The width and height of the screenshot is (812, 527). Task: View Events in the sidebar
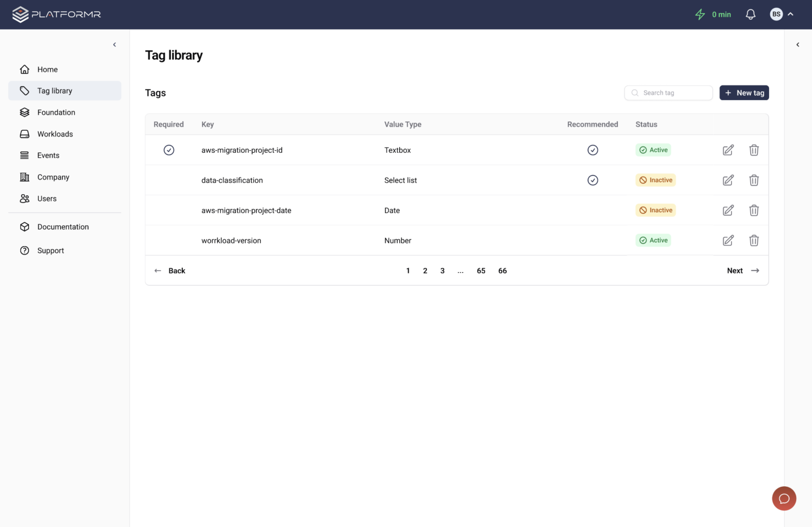(48, 155)
